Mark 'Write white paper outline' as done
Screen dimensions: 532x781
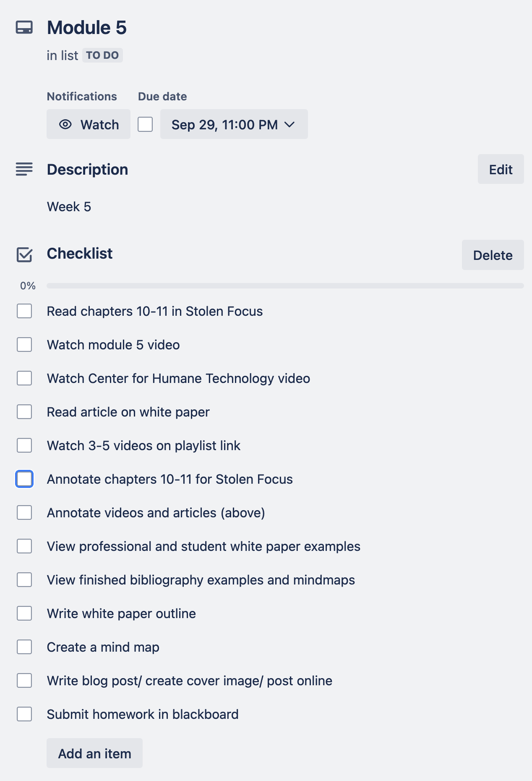point(24,613)
